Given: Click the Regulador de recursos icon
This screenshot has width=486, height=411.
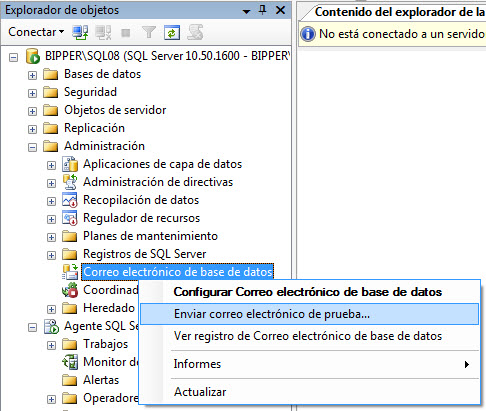Looking at the screenshot, I should point(70,218).
